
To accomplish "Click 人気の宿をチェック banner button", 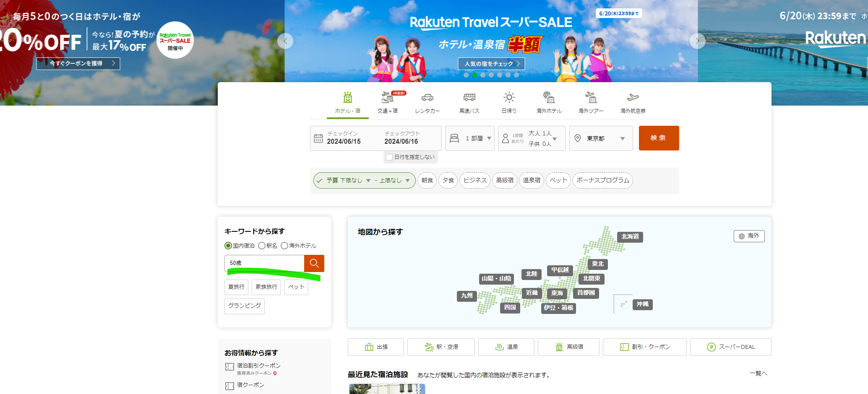I will pos(491,64).
